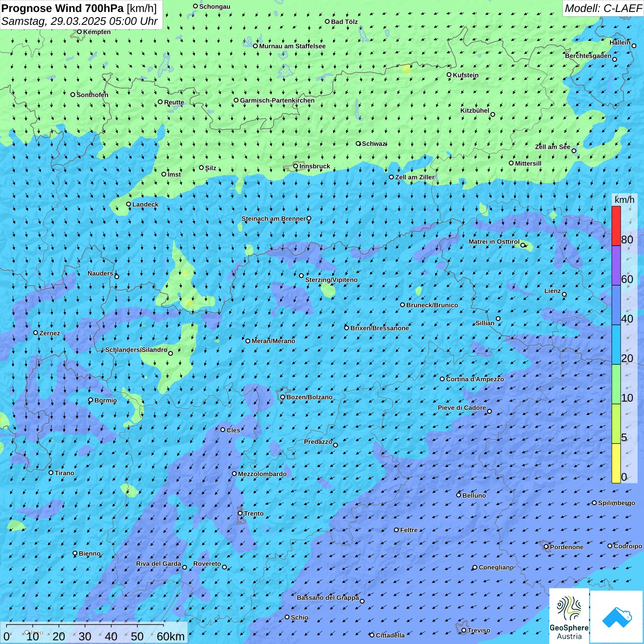Click the Schio city marker
Screen dimensions: 644x644
(287, 617)
